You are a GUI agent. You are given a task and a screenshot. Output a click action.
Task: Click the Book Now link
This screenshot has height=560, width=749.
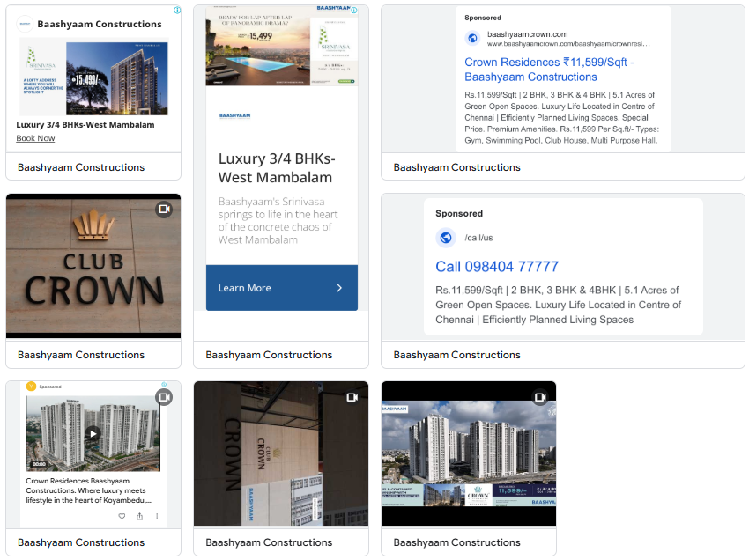coord(35,138)
